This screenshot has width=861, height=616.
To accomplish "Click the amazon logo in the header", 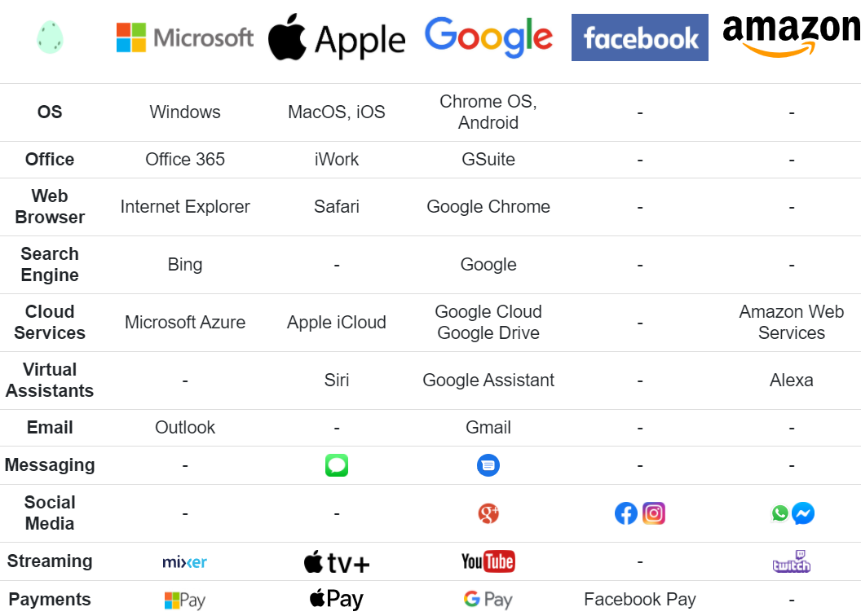I will point(791,36).
